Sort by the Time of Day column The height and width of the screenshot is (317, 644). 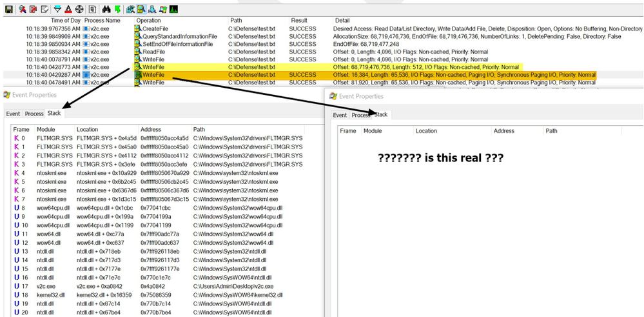point(66,21)
